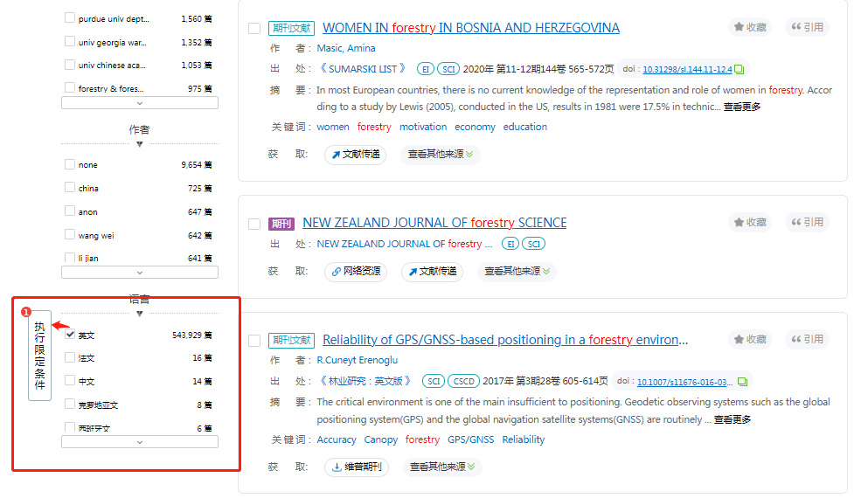Click the 网络资源 link icon button
Image resolution: width=868 pixels, height=498 pixels.
click(356, 272)
